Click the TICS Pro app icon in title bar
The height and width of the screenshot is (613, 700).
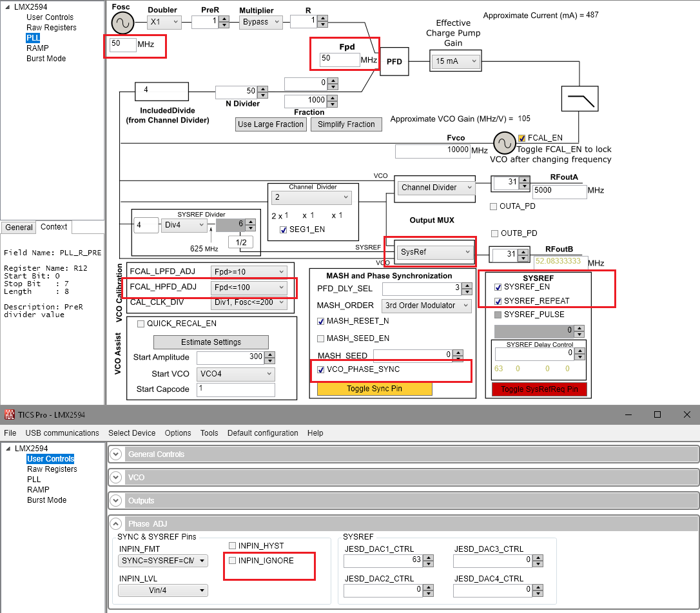(10, 414)
